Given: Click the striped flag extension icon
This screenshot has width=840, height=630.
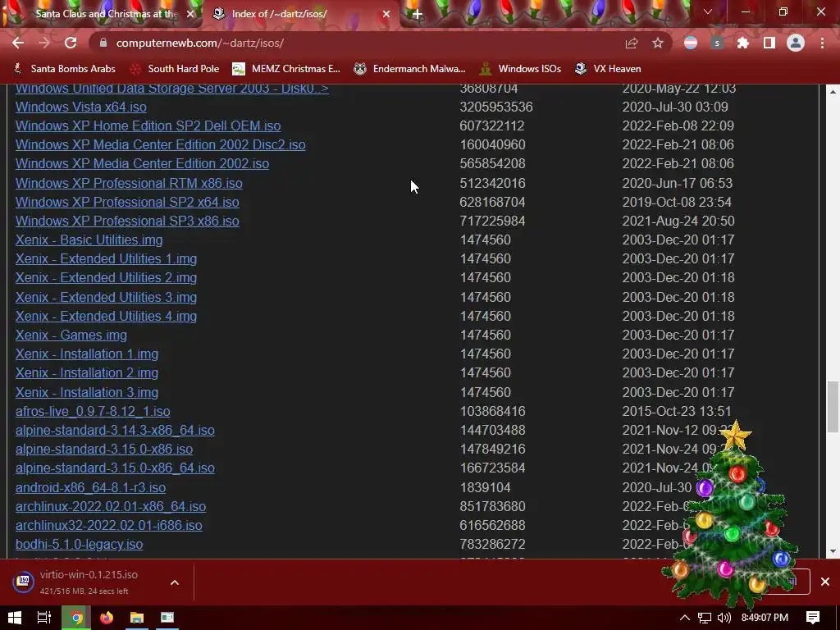Looking at the screenshot, I should click(691, 43).
